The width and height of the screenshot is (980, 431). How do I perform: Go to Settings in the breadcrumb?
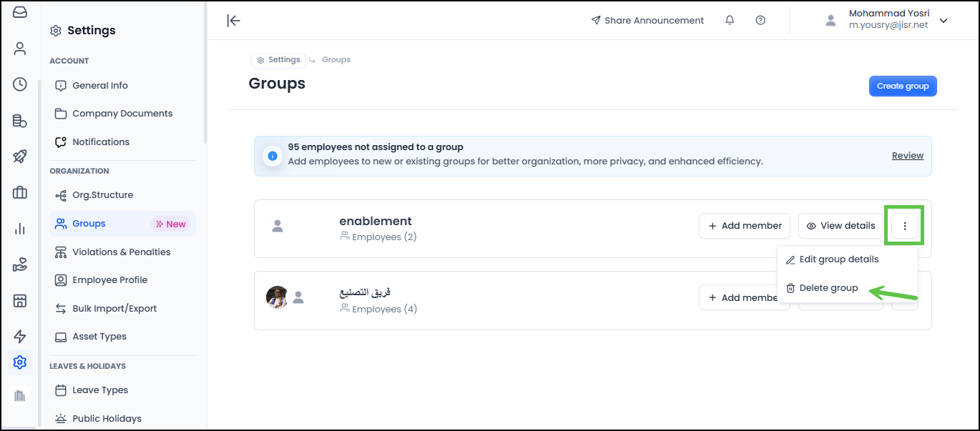click(x=278, y=60)
